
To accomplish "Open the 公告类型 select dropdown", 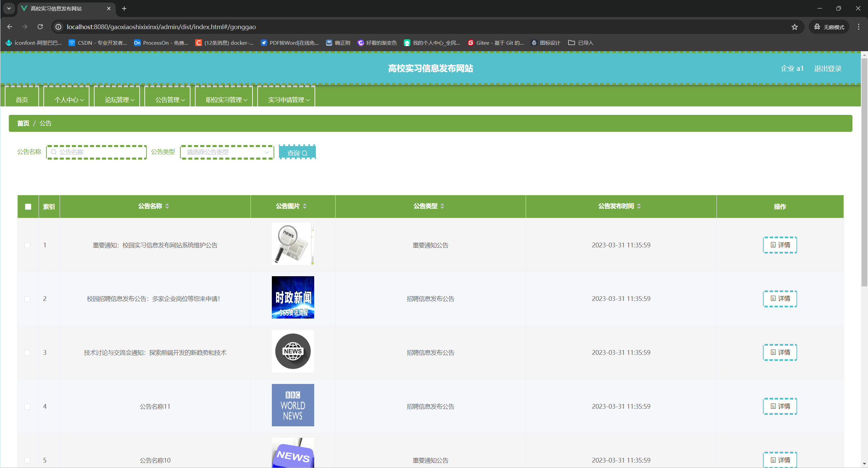I will pos(227,152).
